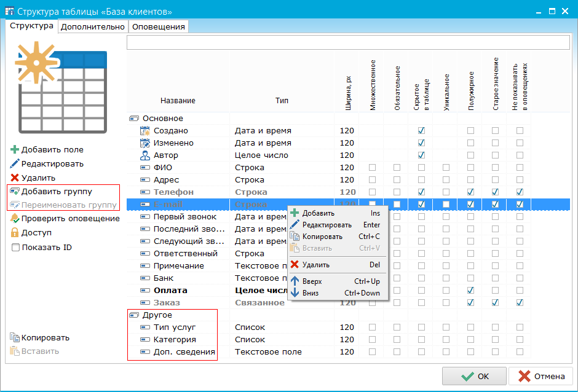Open the Оповещения tab
The height and width of the screenshot is (392, 578).
coord(159,27)
